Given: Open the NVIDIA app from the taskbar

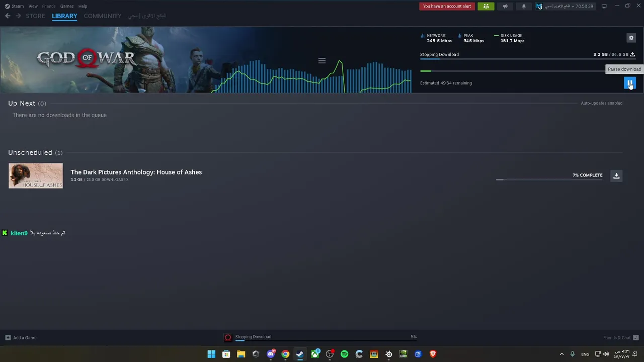Looking at the screenshot, I should click(x=403, y=354).
